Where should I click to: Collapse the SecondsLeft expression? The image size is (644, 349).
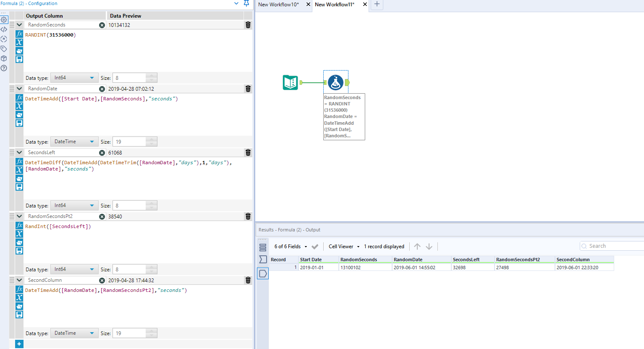click(x=19, y=152)
